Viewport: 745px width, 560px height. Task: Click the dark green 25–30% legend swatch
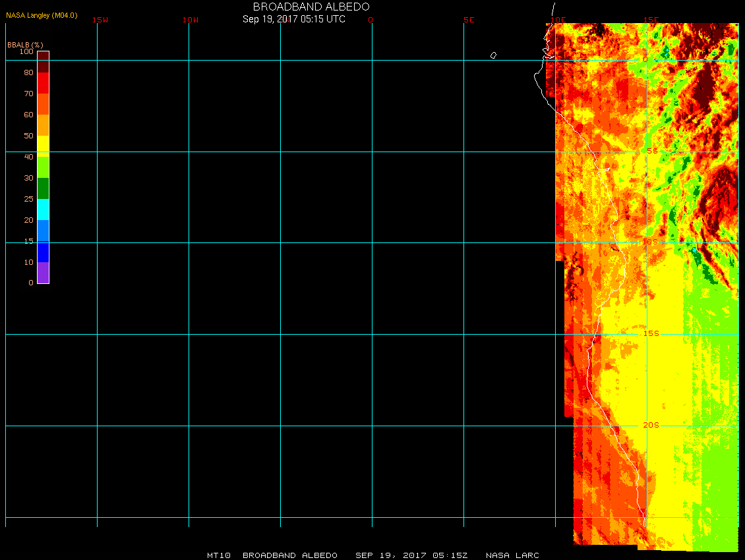point(43,188)
